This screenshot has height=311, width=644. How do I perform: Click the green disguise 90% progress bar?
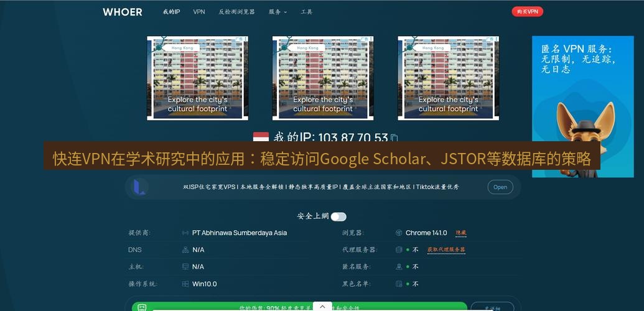[299, 307]
